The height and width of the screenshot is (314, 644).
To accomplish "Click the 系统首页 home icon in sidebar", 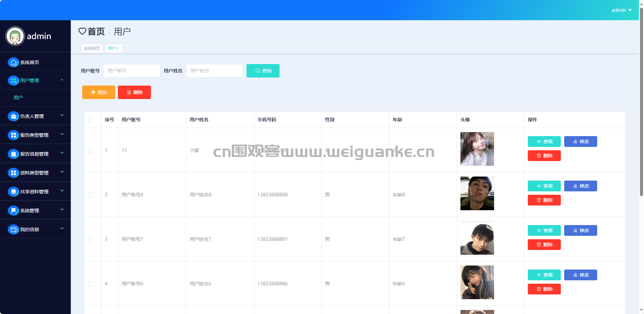I will (x=13, y=62).
